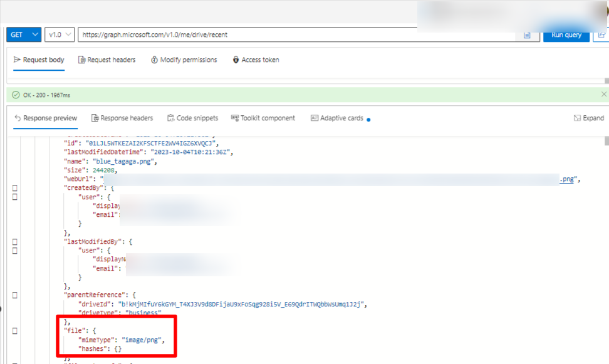Viewport: 609px width, 364px height.
Task: Switch to the Request headers tab
Action: (107, 60)
